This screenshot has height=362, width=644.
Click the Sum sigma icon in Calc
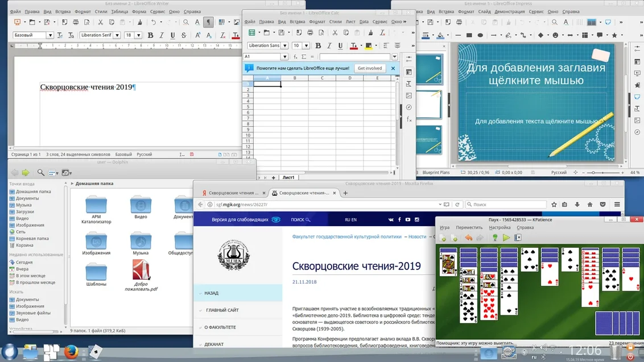point(304,57)
